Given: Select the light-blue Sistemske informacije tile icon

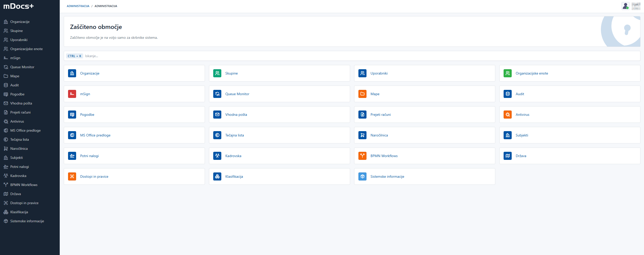Looking at the screenshot, I should (x=362, y=176).
